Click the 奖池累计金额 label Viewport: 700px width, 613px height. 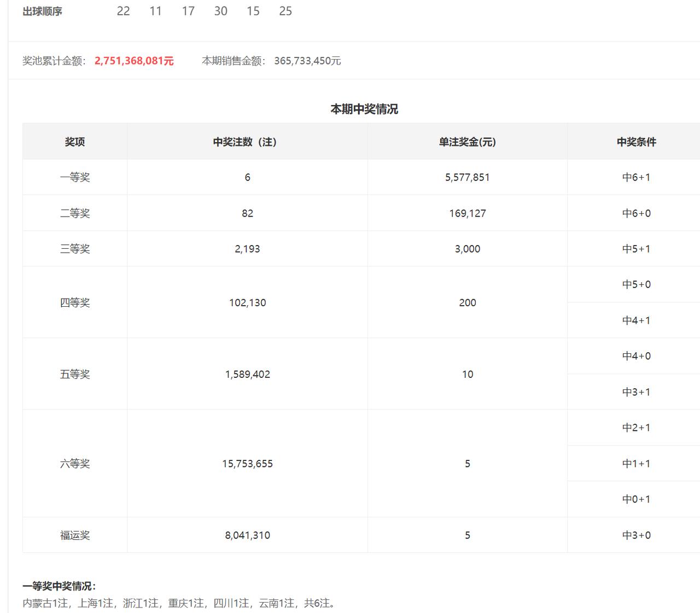(x=54, y=61)
